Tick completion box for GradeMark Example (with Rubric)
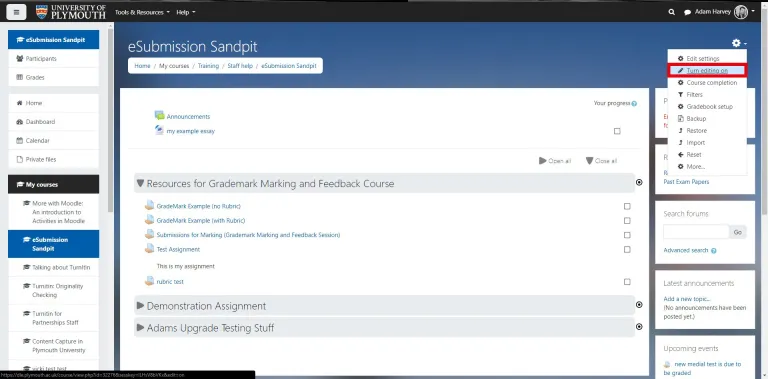This screenshot has width=768, height=379. (x=627, y=221)
